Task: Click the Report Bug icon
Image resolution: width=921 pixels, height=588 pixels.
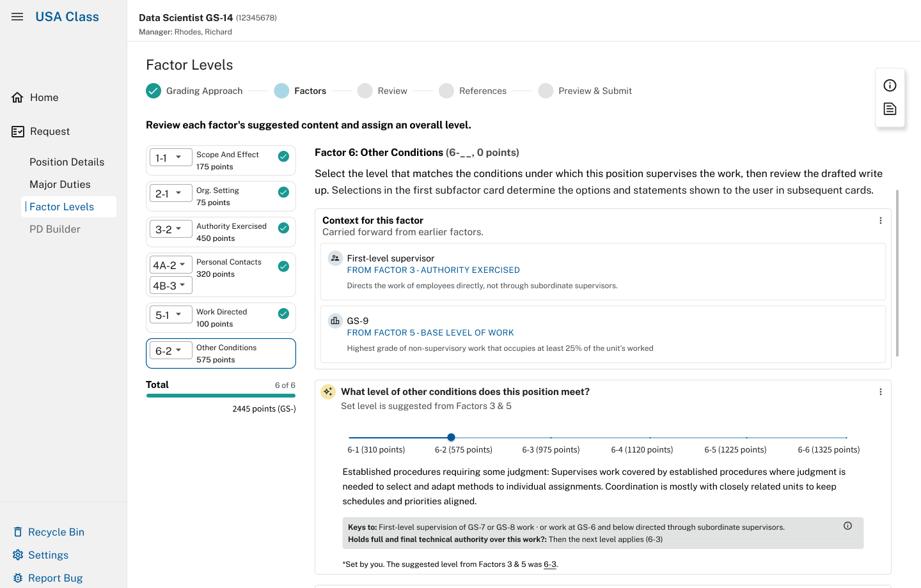Action: coord(18,578)
